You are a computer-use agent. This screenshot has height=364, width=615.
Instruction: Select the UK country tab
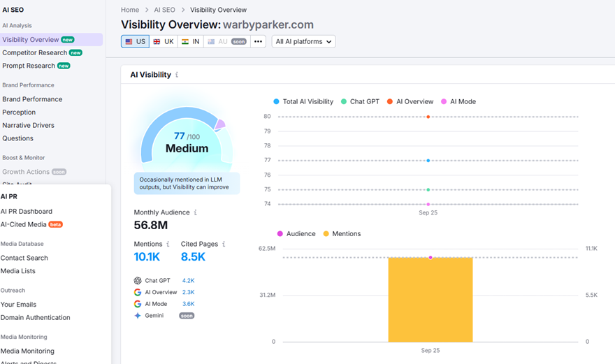pos(164,42)
